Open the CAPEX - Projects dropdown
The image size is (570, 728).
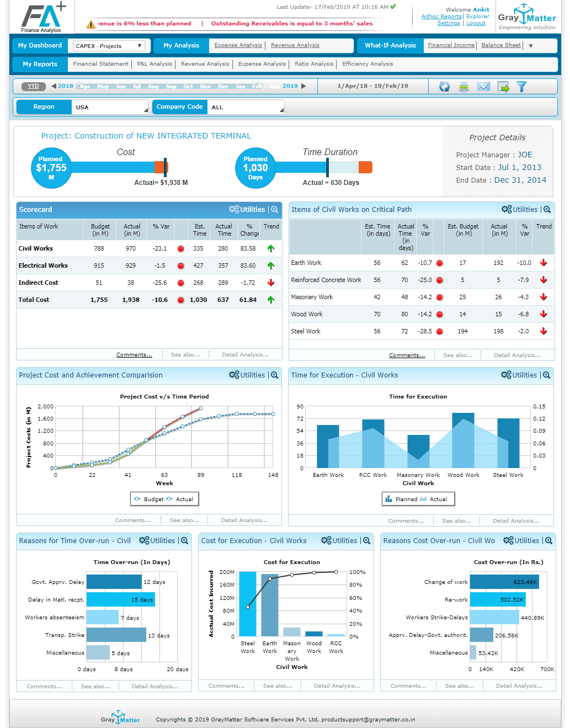coord(109,46)
